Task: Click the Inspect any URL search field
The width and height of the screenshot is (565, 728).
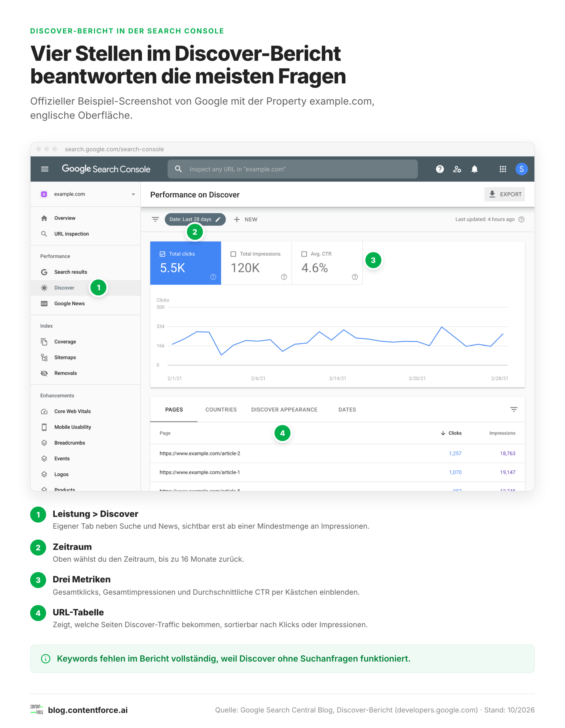Action: 292,169
